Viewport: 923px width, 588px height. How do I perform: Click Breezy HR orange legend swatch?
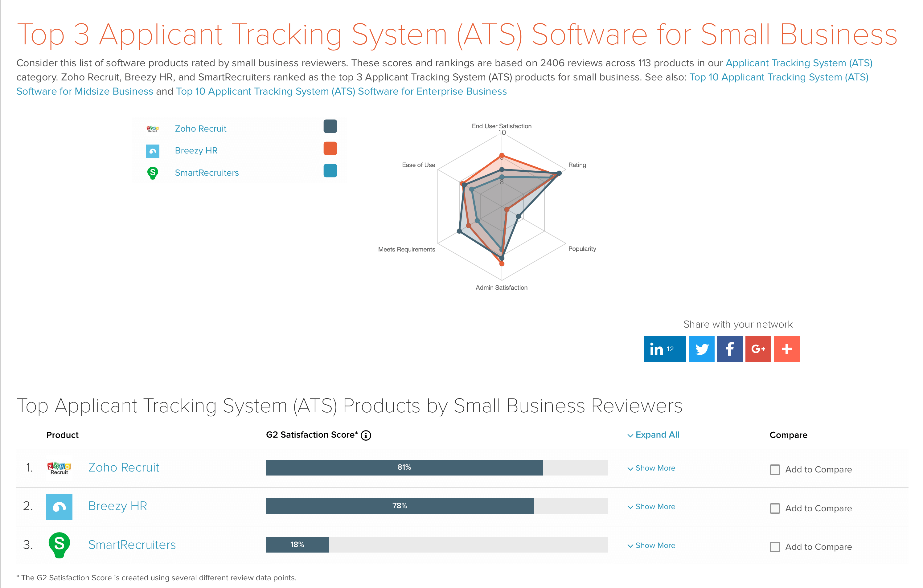click(330, 148)
